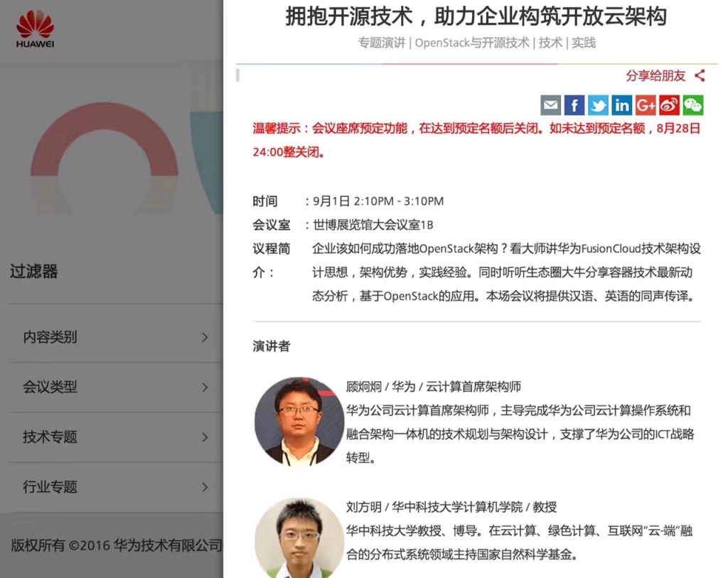Viewport: 728px width, 578px height.
Task: Click the 分享给朋友 link
Action: tap(655, 75)
